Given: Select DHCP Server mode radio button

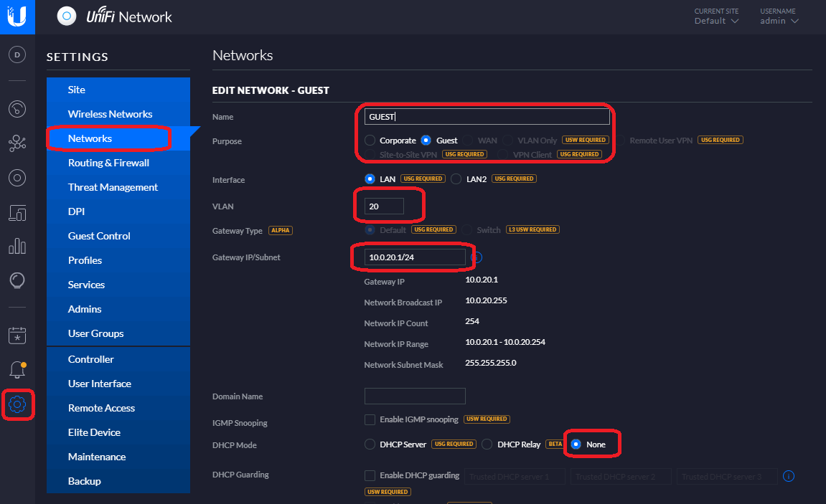Looking at the screenshot, I should point(370,444).
